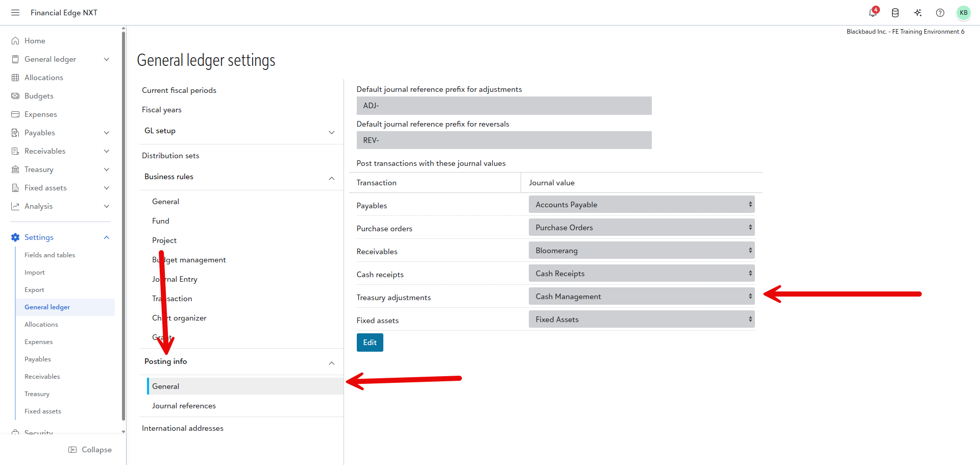This screenshot has height=465, width=980.
Task: Open the hamburger navigation menu
Action: (15, 13)
